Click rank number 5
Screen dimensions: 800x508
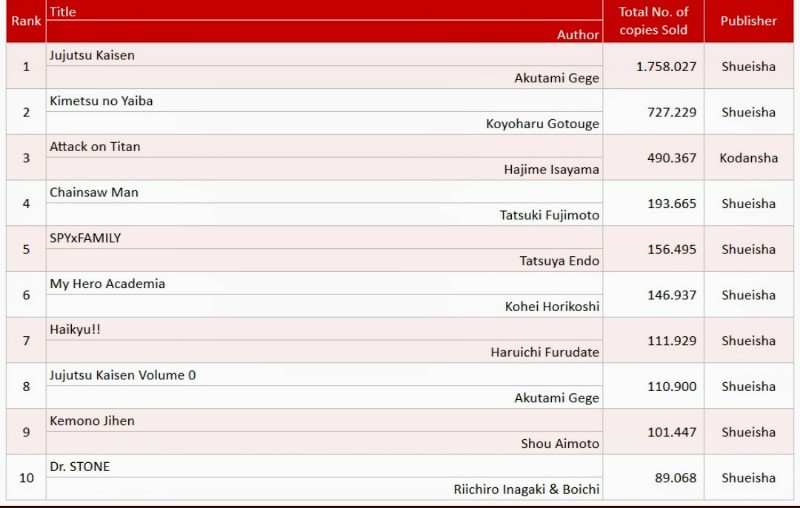pyautogui.click(x=27, y=249)
